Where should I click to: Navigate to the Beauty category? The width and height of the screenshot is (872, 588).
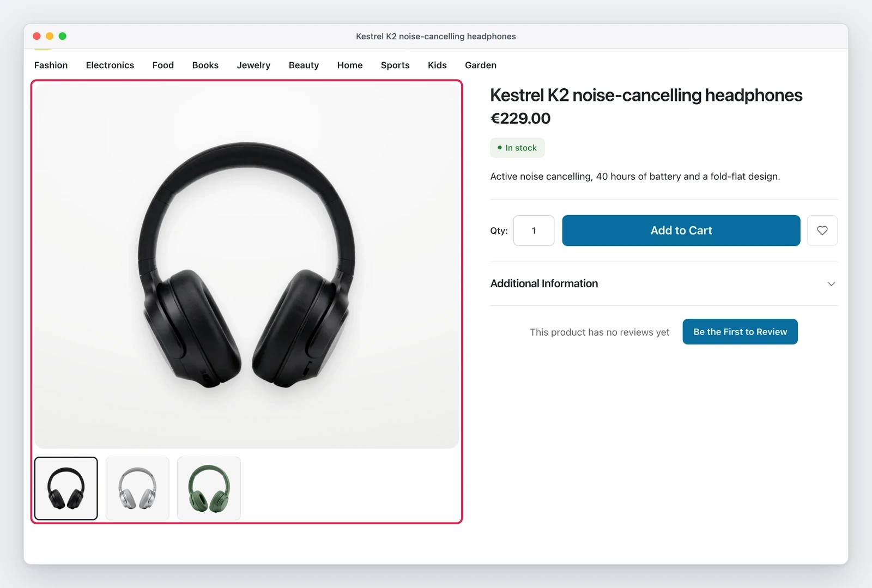(x=304, y=65)
